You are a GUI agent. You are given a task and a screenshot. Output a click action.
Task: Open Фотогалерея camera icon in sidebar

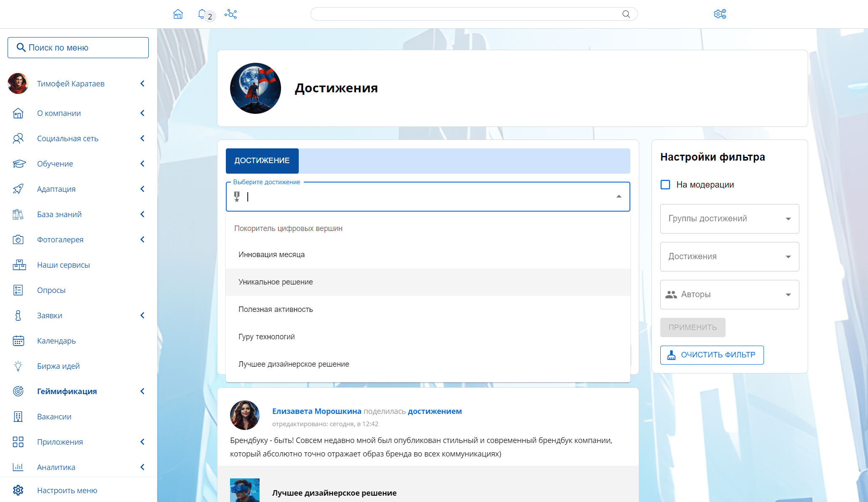pos(18,239)
